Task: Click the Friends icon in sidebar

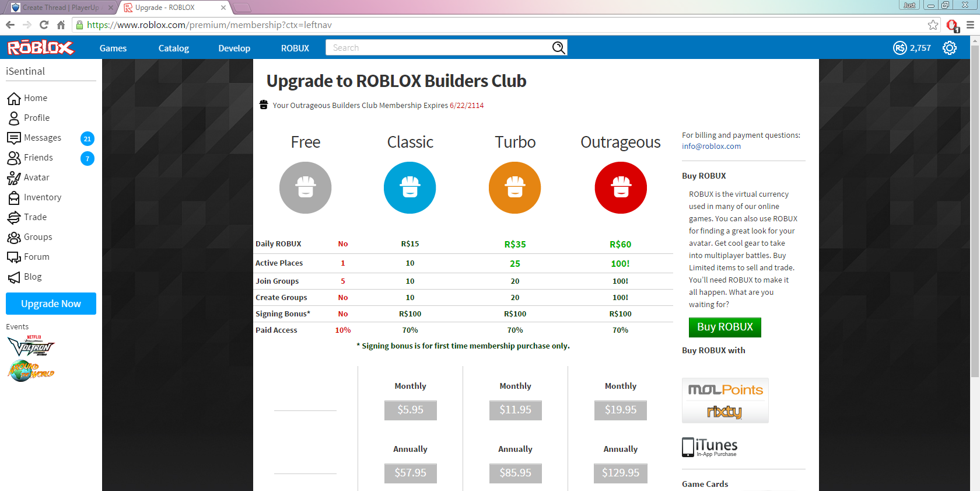Action: (x=14, y=158)
